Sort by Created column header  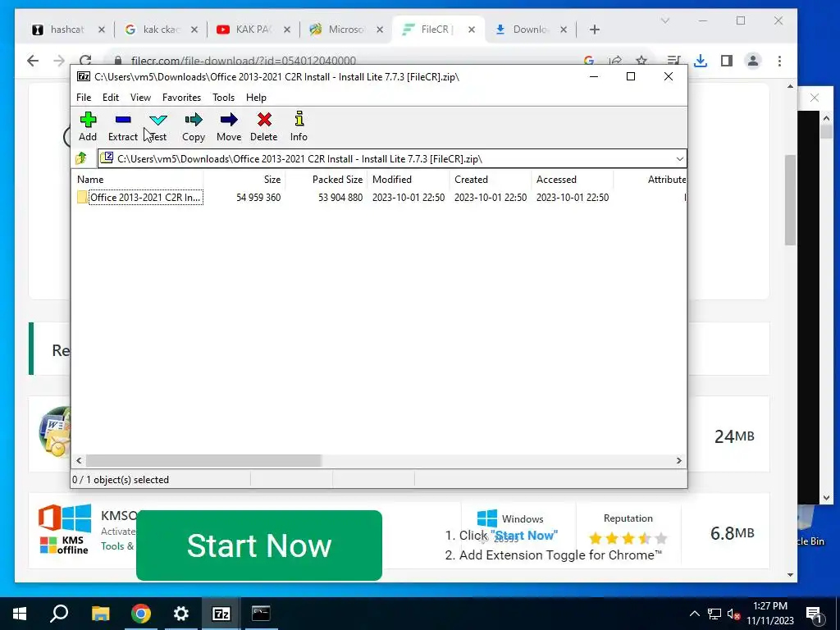[491, 180]
